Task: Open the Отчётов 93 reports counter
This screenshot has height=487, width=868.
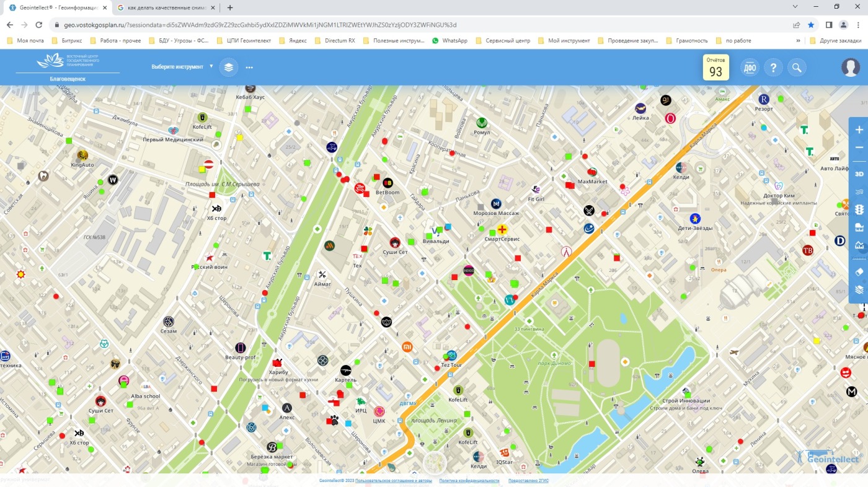Action: pyautogui.click(x=715, y=68)
